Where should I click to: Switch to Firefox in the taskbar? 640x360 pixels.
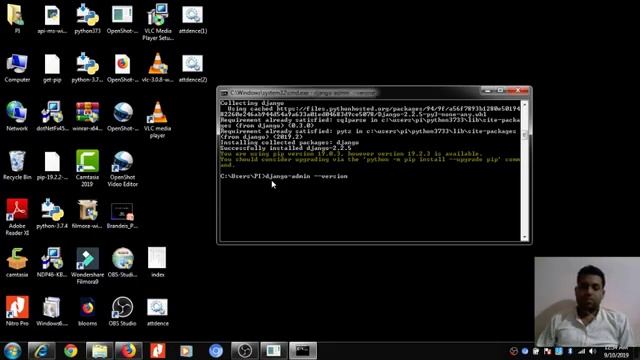tap(128, 351)
